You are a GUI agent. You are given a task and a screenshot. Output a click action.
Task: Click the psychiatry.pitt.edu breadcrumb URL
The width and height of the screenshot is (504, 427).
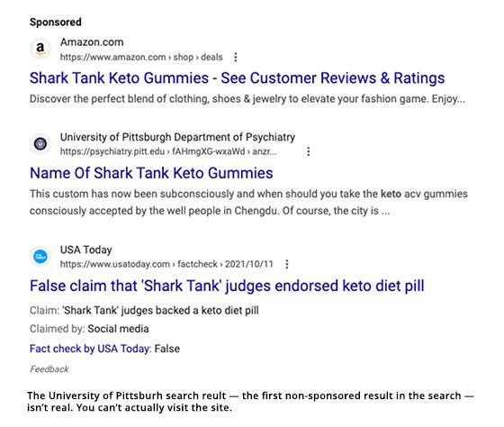168,151
